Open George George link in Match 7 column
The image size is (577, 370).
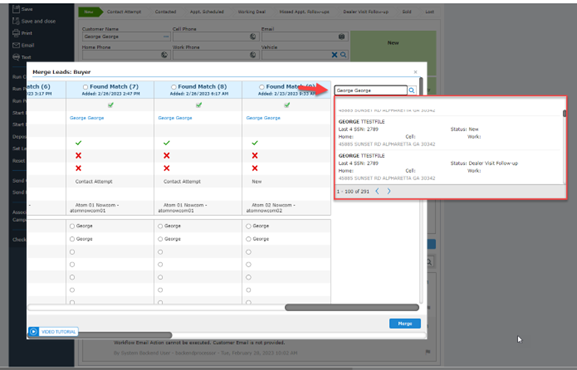87,118
